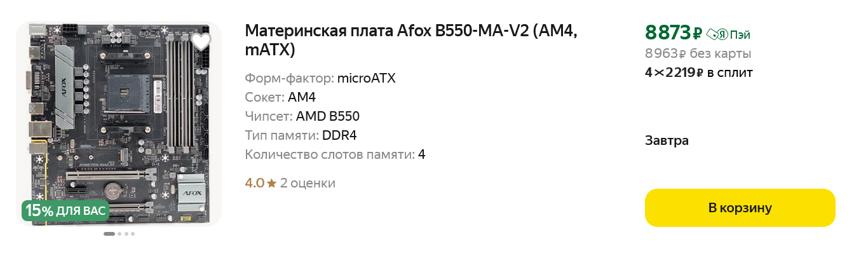
Task: Click the Чипсет AMD B550 spec line
Action: (x=302, y=116)
